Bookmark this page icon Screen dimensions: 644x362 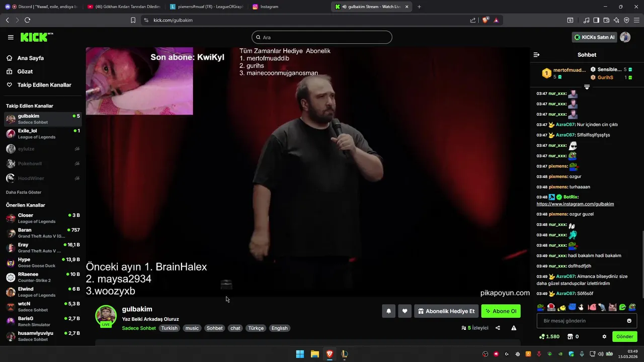[133, 20]
